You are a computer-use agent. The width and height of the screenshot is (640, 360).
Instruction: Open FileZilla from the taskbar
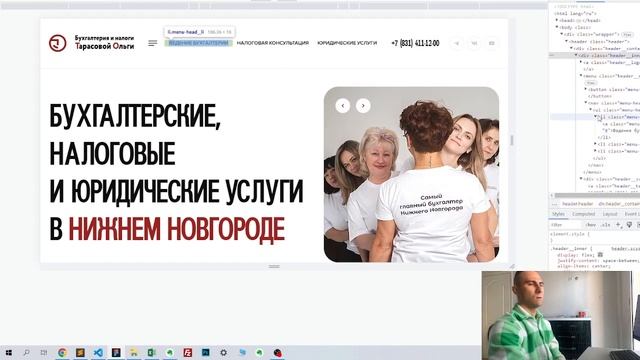click(188, 353)
